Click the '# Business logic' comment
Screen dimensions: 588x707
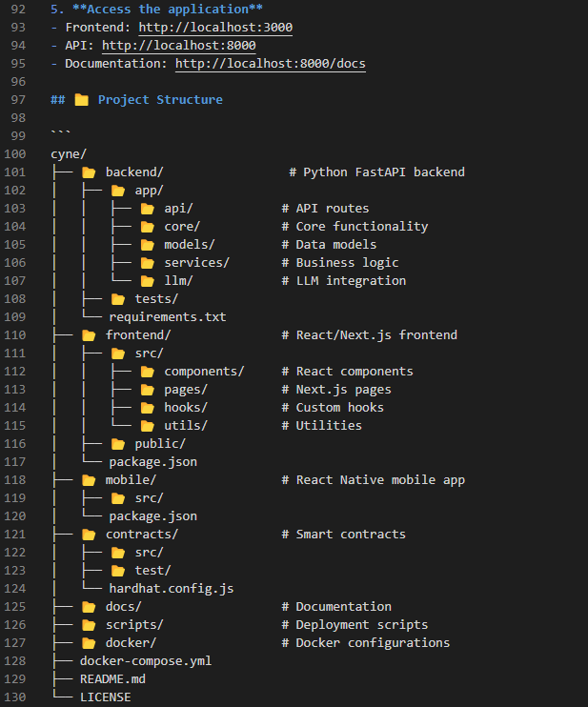click(340, 262)
